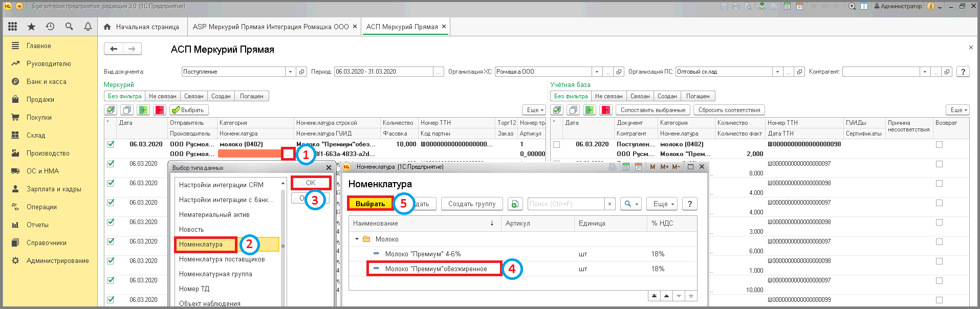Click ellipsis button in orange Номенклатура cell
980x309 pixels.
tap(288, 153)
